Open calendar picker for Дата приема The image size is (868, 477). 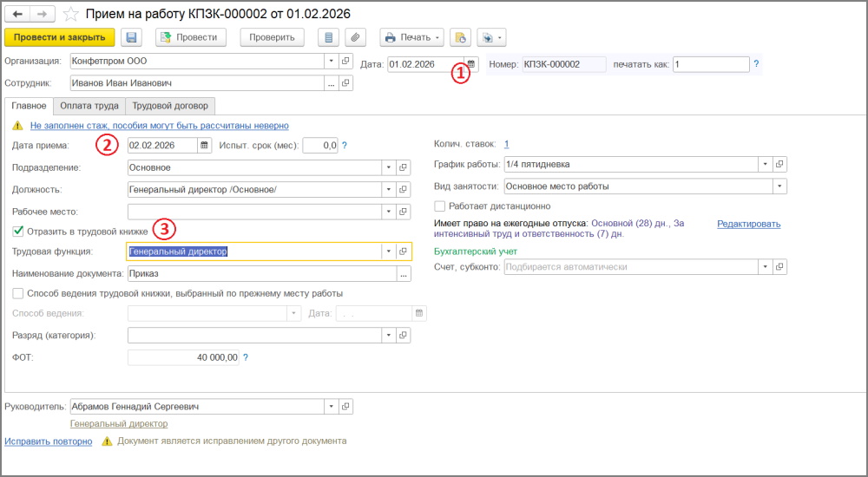(204, 146)
